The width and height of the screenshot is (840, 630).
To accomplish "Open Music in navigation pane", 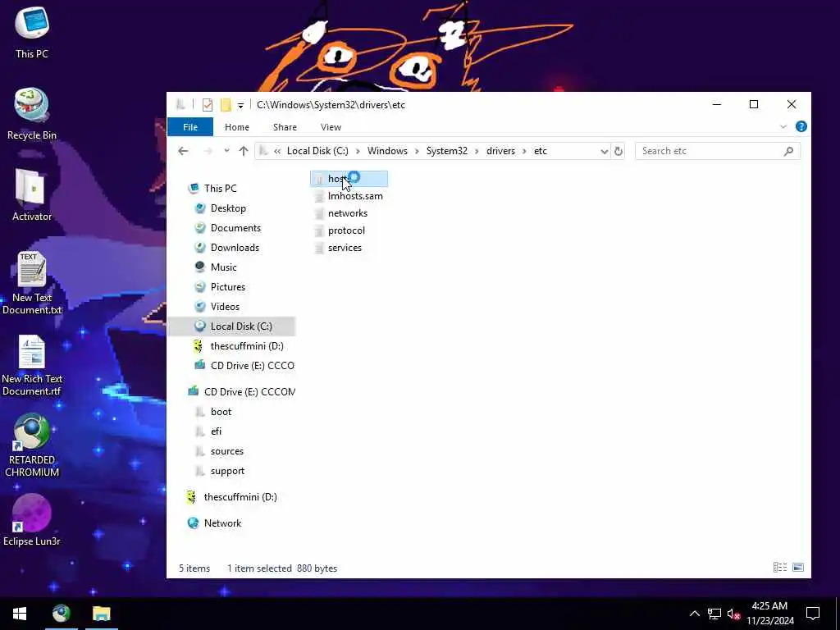I will [x=216, y=267].
